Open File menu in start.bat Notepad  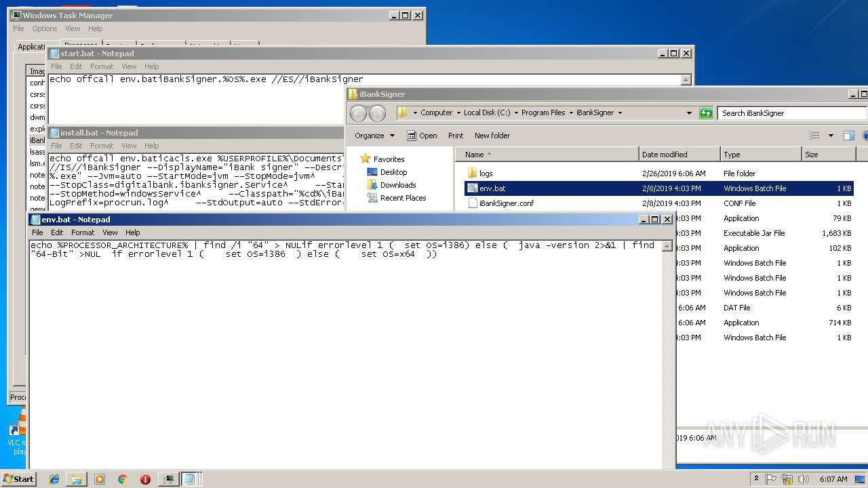point(56,66)
